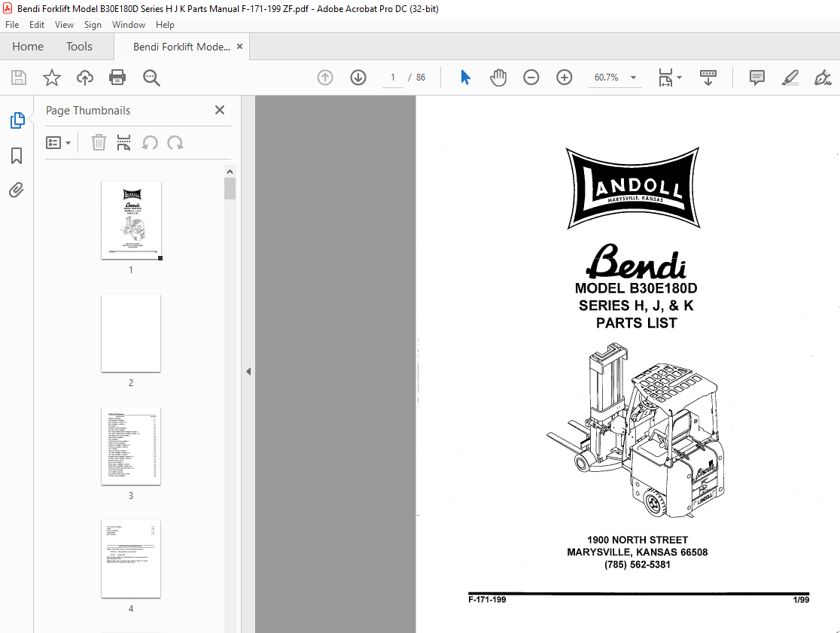Zoom in with plus button
Image resolution: width=840 pixels, height=633 pixels.
(x=564, y=78)
